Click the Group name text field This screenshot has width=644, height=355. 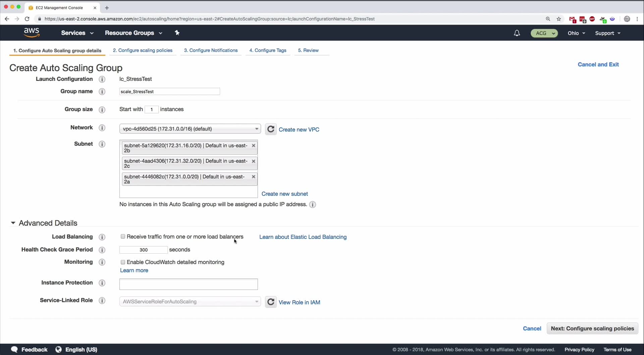[x=169, y=92]
